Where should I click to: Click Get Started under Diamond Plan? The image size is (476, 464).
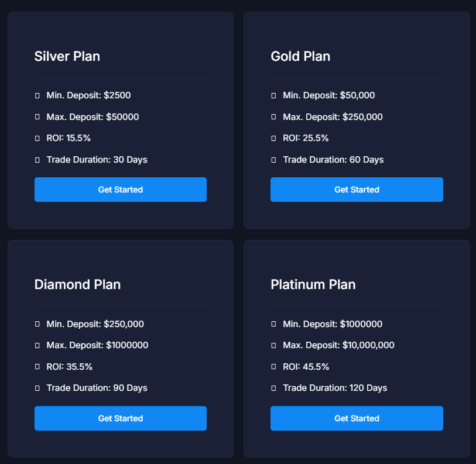pyautogui.click(x=120, y=418)
